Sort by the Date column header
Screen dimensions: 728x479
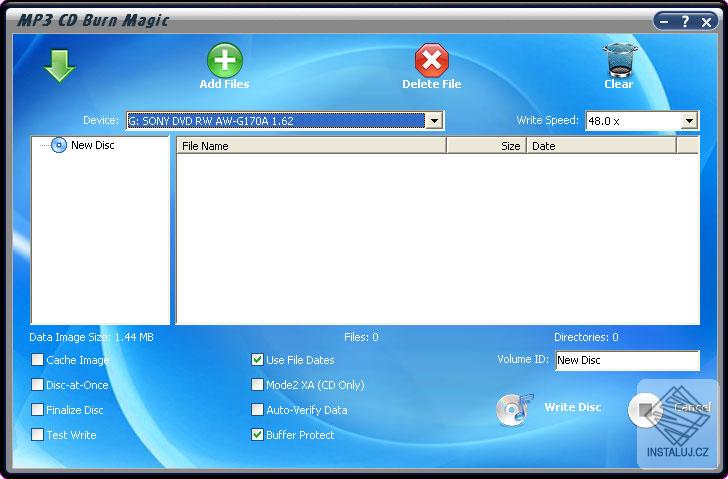601,146
